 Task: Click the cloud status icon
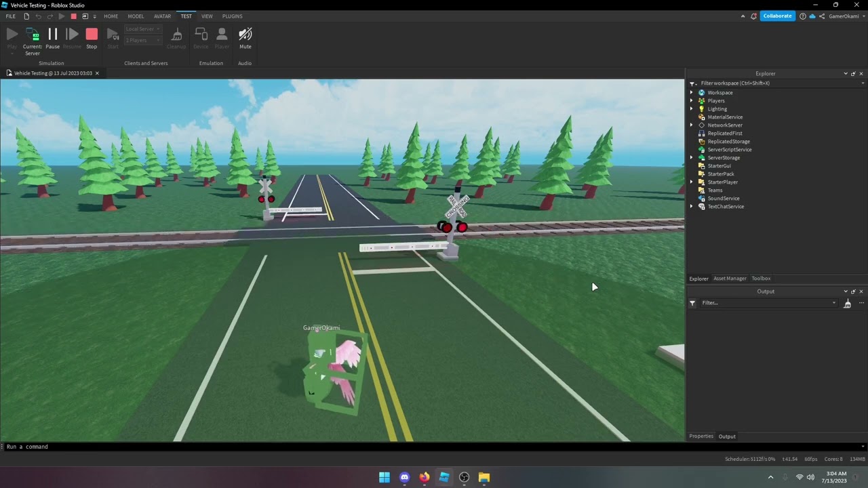812,16
